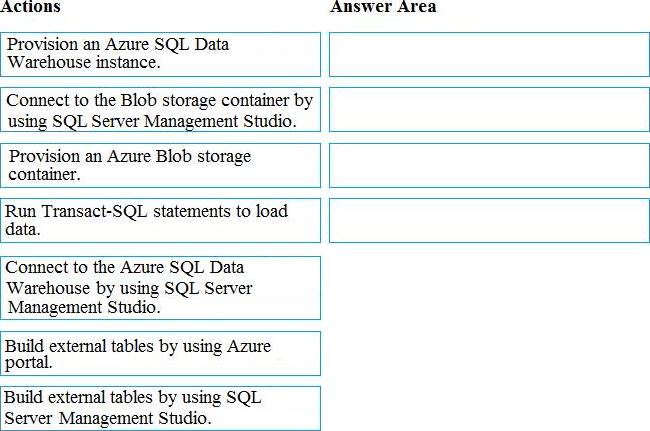
Task: Select 'Build external tables by using Azure portal'
Action: pos(161,354)
